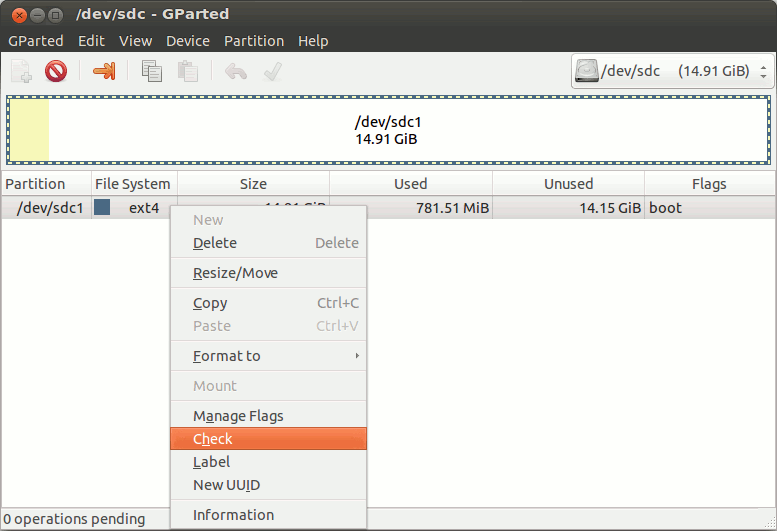The height and width of the screenshot is (531, 777).
Task: Click the Copy partition toolbar icon
Action: (x=152, y=71)
